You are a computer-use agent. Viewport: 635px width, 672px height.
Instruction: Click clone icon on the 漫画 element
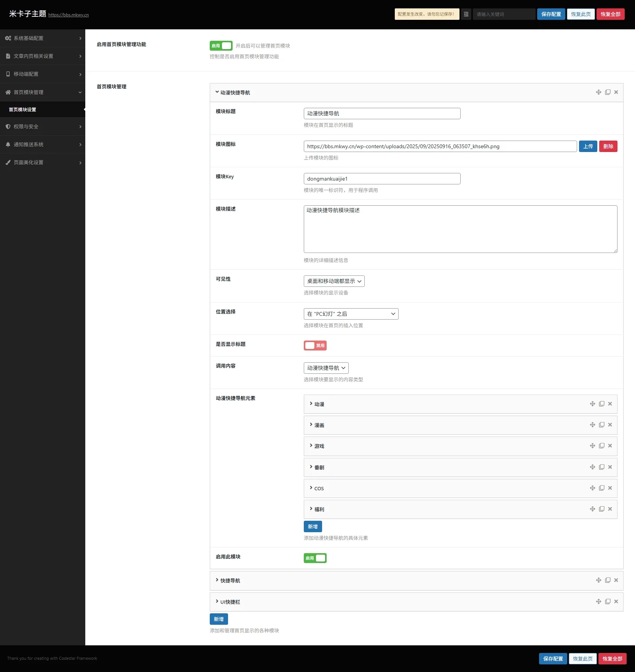(x=601, y=425)
